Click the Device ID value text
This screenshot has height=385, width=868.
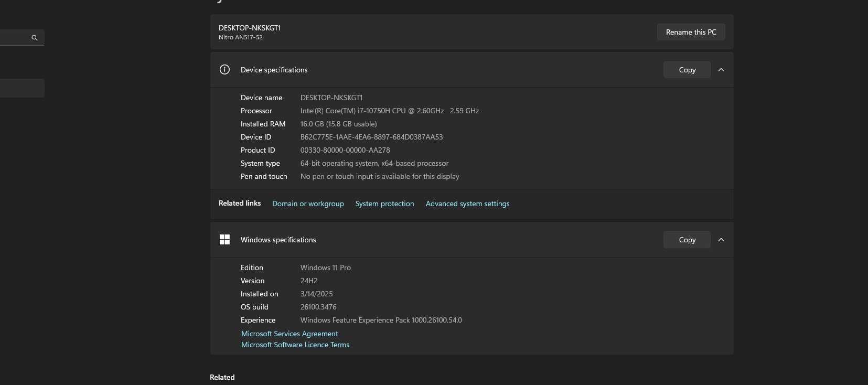click(371, 137)
